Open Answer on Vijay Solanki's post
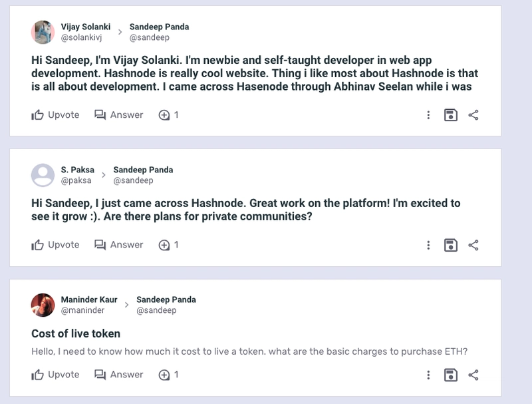The image size is (532, 404). [x=119, y=115]
